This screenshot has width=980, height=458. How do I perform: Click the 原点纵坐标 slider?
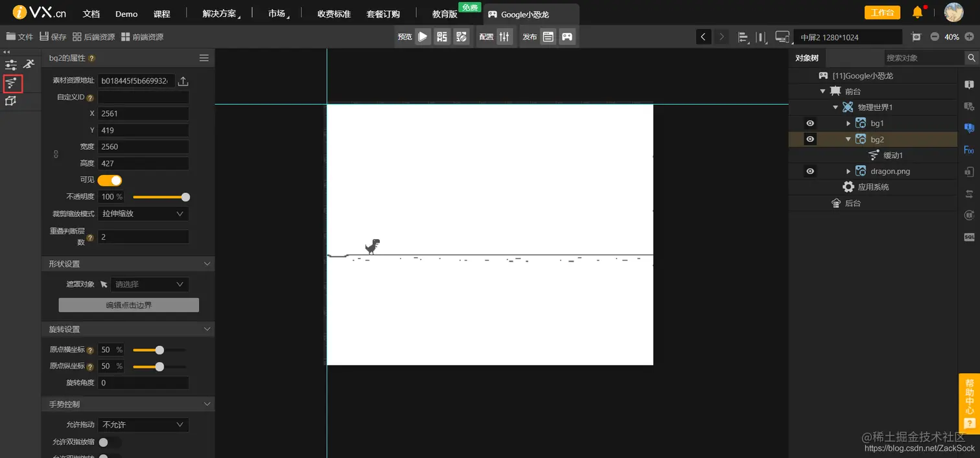(159, 366)
